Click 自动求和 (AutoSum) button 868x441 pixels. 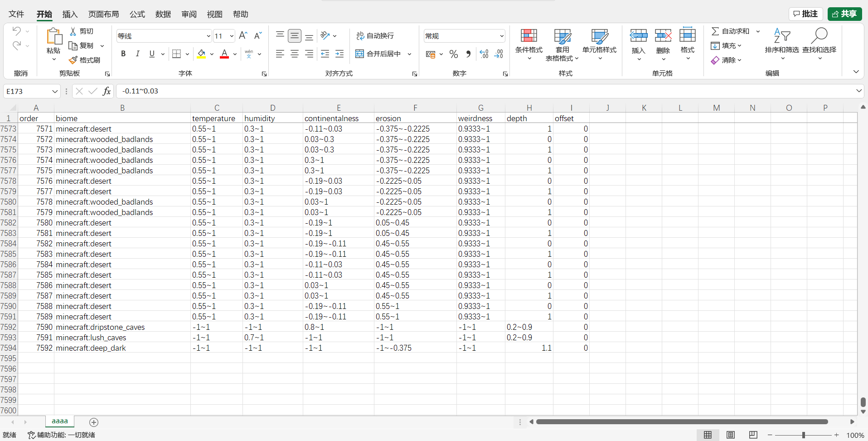(730, 31)
